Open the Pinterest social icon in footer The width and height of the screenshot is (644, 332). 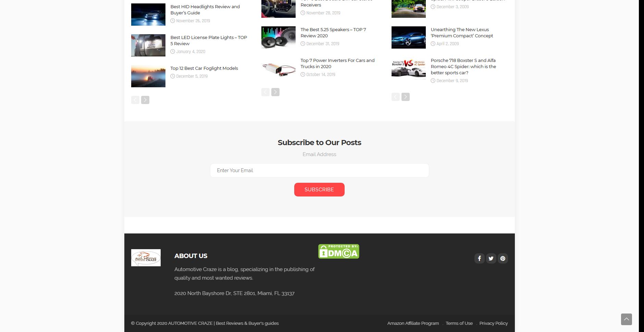pyautogui.click(x=503, y=258)
